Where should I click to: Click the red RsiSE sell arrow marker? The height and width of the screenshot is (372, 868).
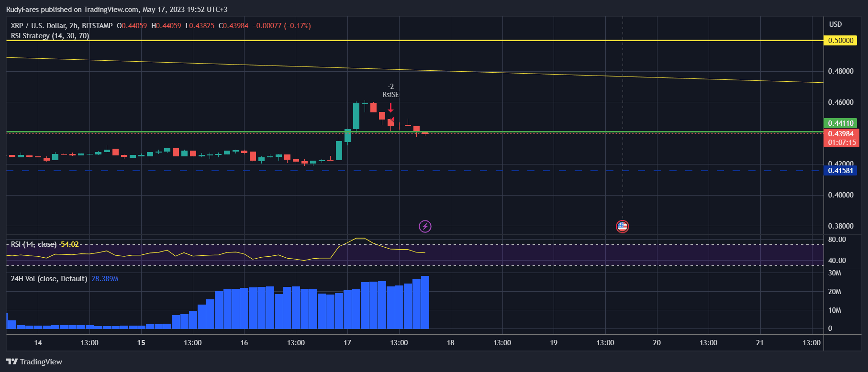click(390, 108)
